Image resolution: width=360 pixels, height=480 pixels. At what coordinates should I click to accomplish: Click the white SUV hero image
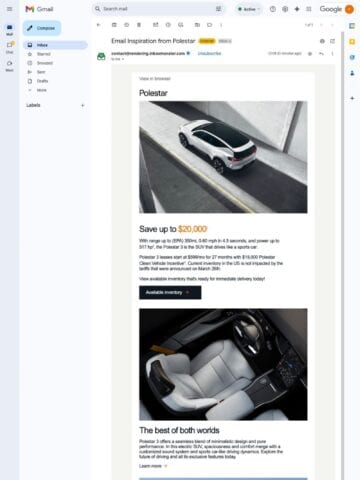pos(223,157)
